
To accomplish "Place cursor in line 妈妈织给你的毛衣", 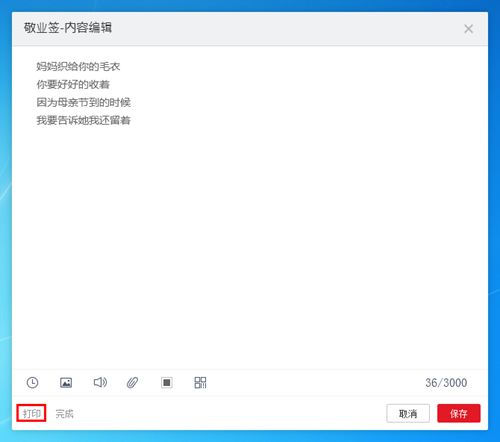I will [x=78, y=66].
